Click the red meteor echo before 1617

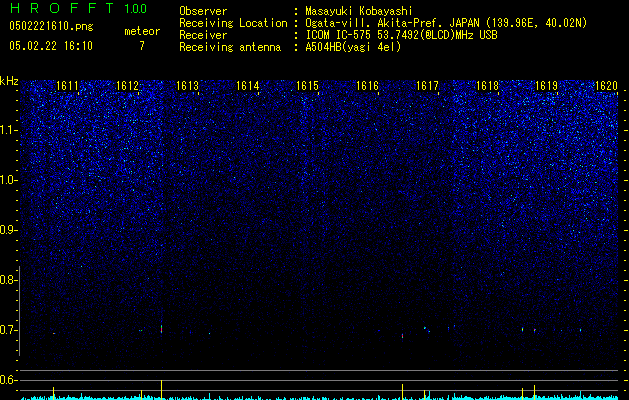pos(402,335)
